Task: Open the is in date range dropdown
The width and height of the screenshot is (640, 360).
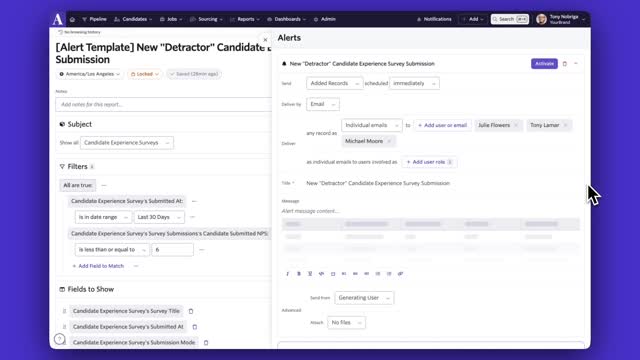Action: pos(103,217)
